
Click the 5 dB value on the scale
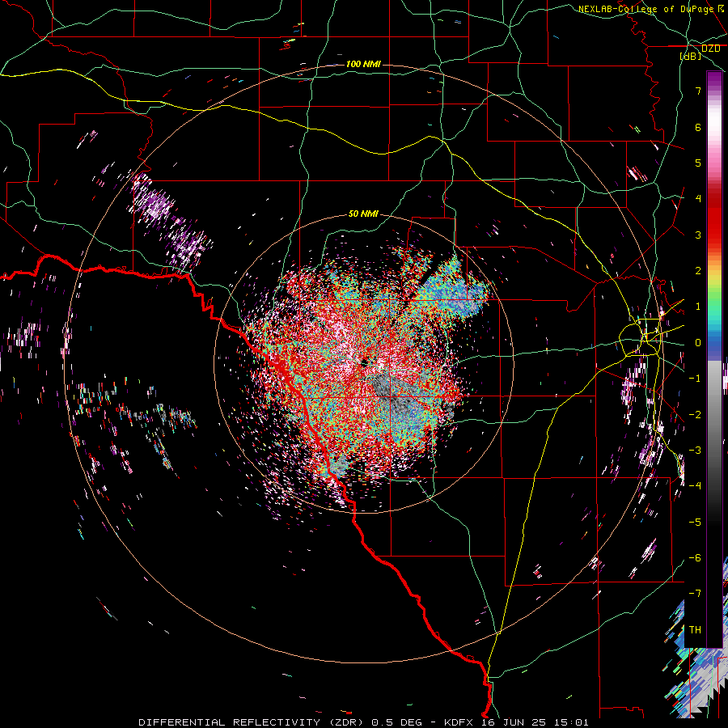(x=698, y=163)
